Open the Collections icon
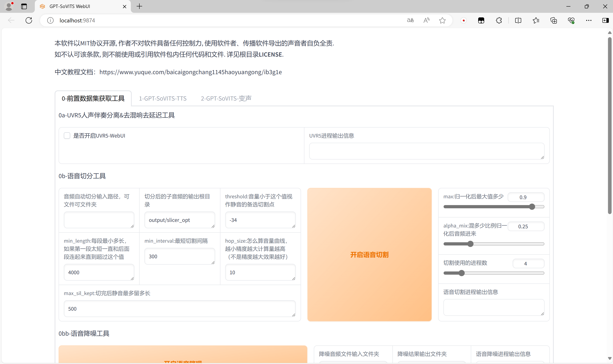Image resolution: width=613 pixels, height=364 pixels. coord(553,20)
